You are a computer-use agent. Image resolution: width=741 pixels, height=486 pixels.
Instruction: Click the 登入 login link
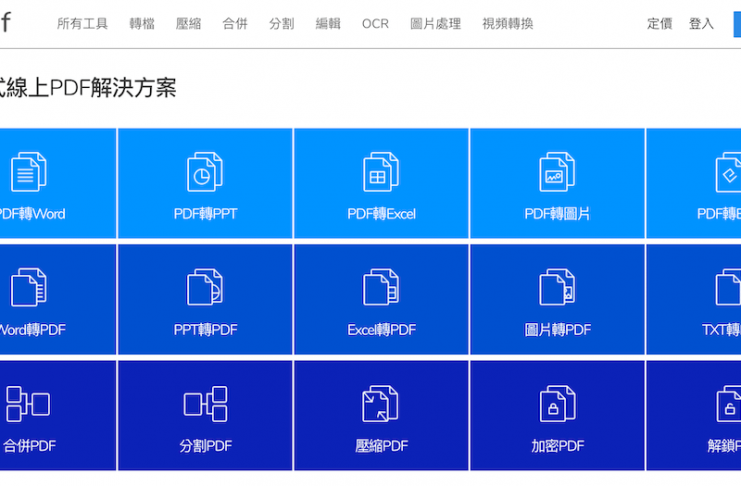pos(701,24)
